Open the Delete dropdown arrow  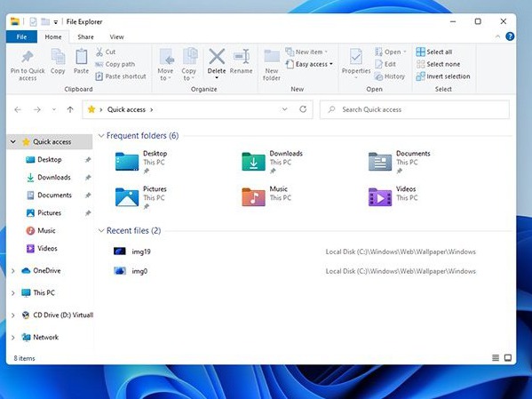point(217,78)
